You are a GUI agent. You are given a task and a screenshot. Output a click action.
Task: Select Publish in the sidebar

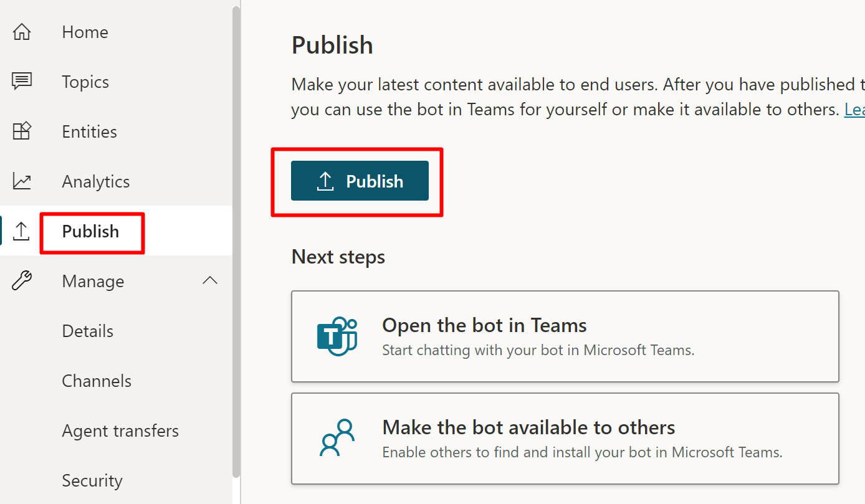click(90, 231)
